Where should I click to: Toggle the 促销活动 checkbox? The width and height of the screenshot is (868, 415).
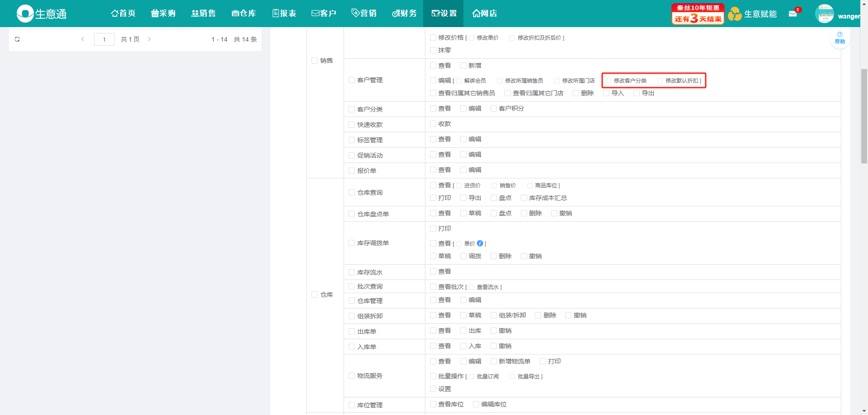point(352,155)
